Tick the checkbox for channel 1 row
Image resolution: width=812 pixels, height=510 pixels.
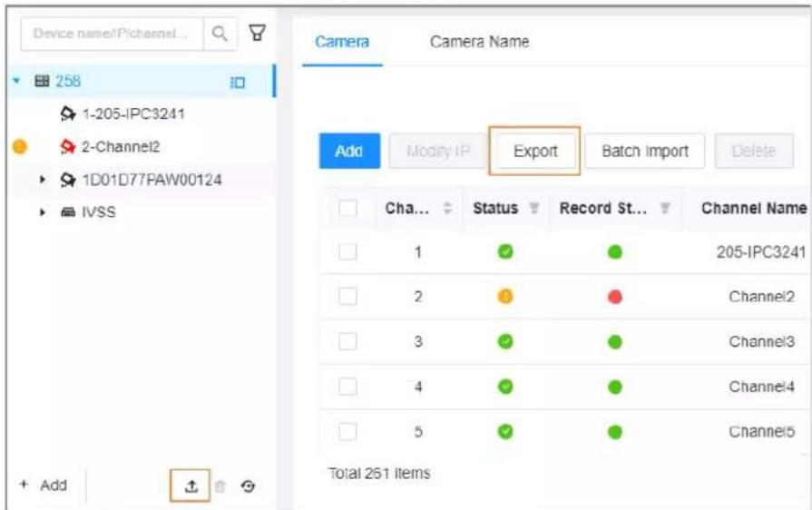[347, 252]
